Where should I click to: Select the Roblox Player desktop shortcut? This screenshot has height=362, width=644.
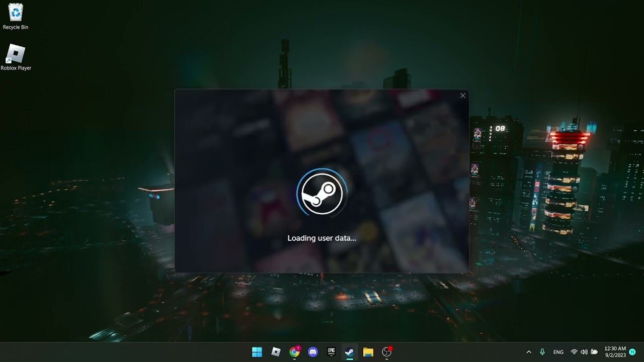tap(16, 57)
